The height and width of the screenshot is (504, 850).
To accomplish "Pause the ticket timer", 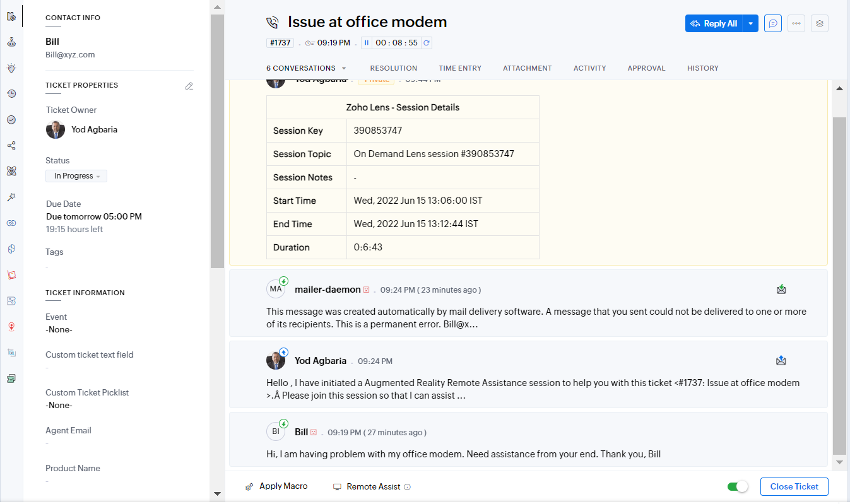I will pyautogui.click(x=366, y=43).
